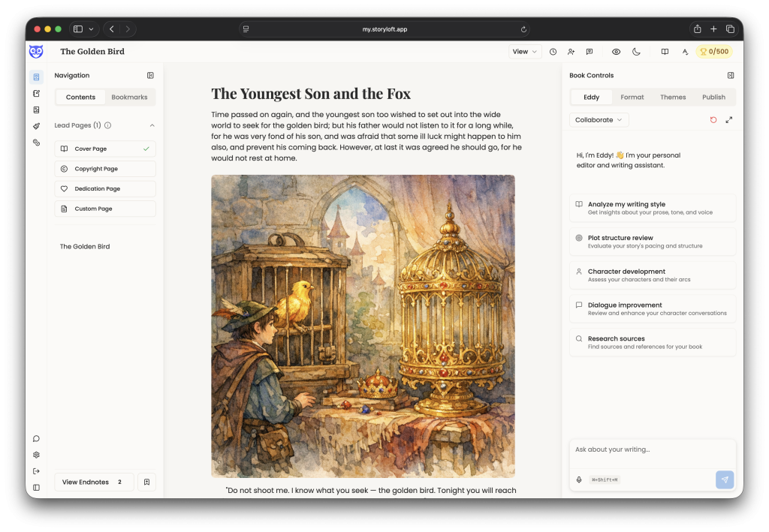Open the Dedication Page entry
The width and height of the screenshot is (769, 532).
point(105,188)
